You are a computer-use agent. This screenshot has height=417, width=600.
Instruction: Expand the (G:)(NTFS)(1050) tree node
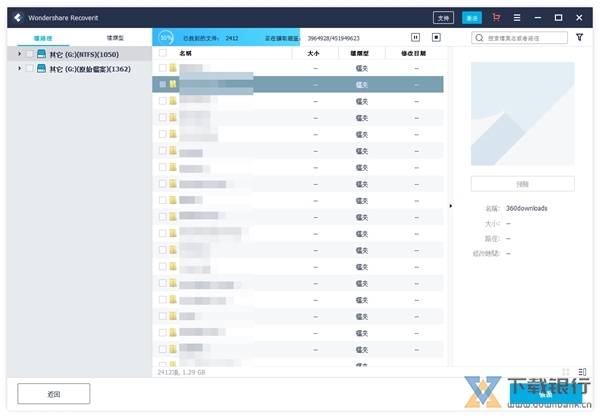coord(19,54)
